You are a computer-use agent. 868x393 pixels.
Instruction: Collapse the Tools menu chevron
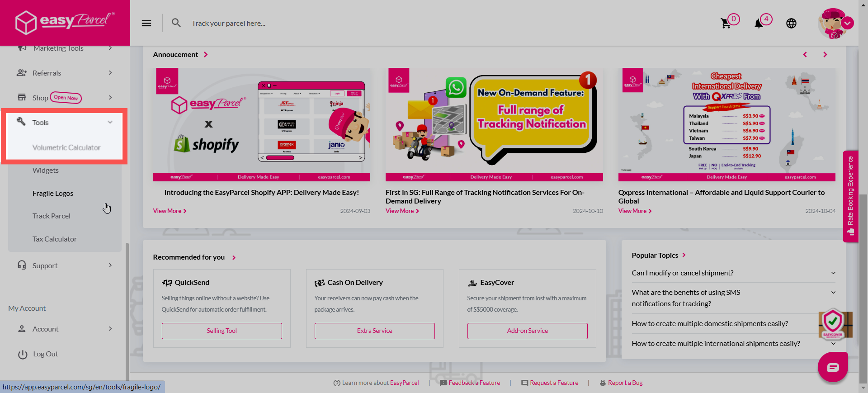coord(110,122)
